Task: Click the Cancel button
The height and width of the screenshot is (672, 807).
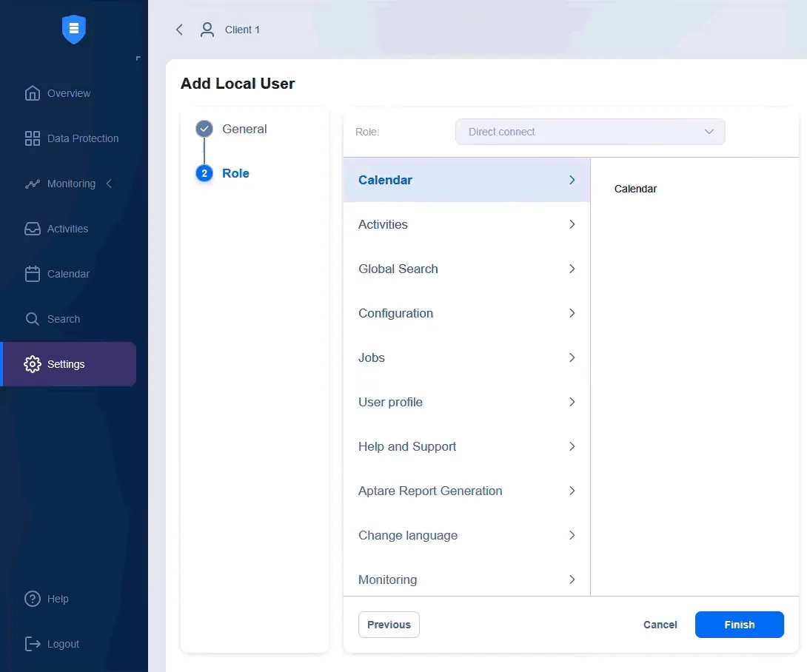Action: coord(660,625)
